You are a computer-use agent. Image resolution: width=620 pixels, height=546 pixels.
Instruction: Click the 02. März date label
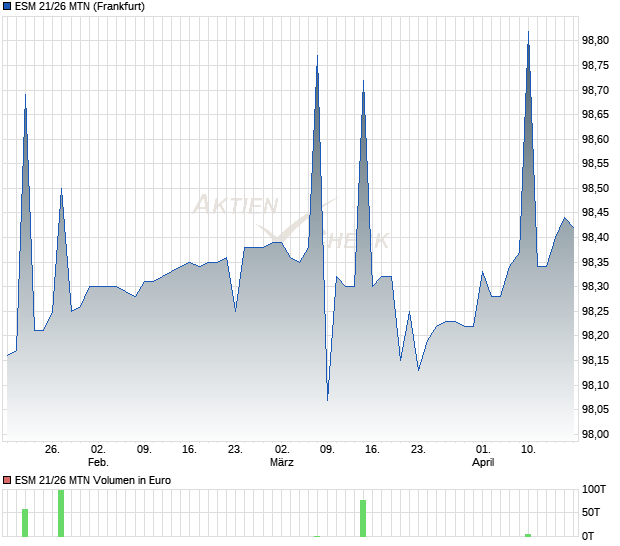point(282,456)
